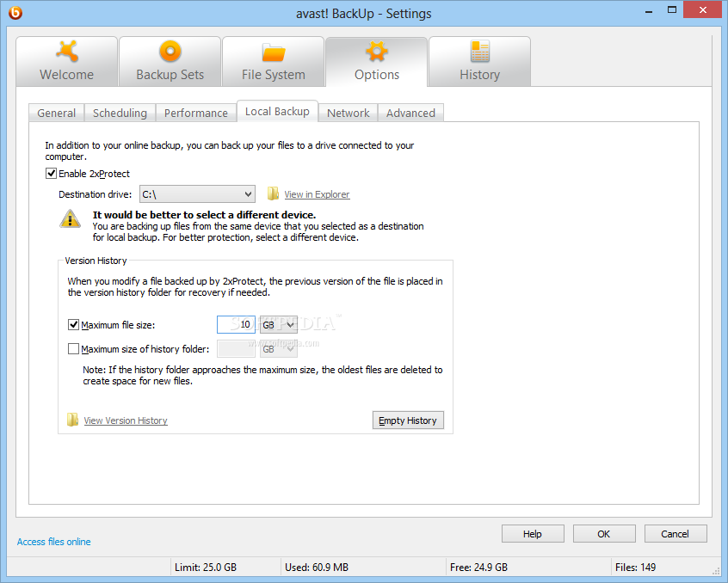Uncheck Enable 2xProtect checkbox
This screenshot has width=728, height=583.
coord(51,174)
